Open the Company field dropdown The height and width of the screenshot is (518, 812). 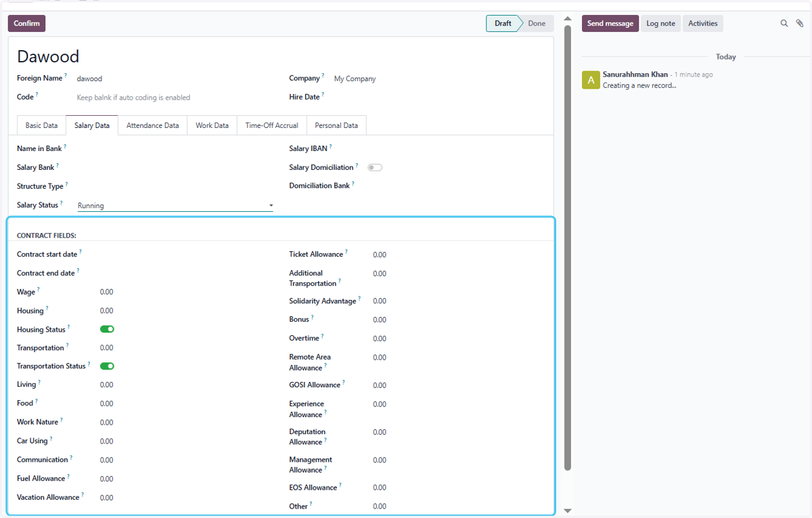pos(438,79)
